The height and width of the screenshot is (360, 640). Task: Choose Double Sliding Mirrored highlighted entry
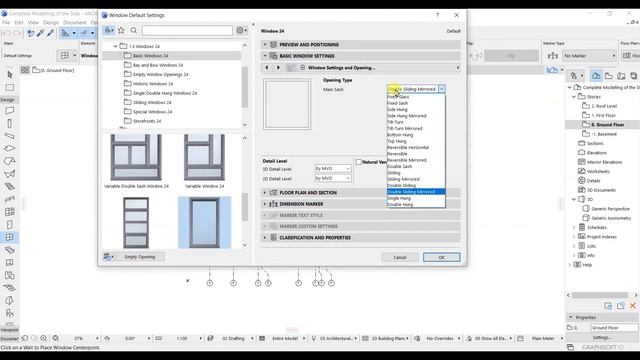(x=416, y=192)
